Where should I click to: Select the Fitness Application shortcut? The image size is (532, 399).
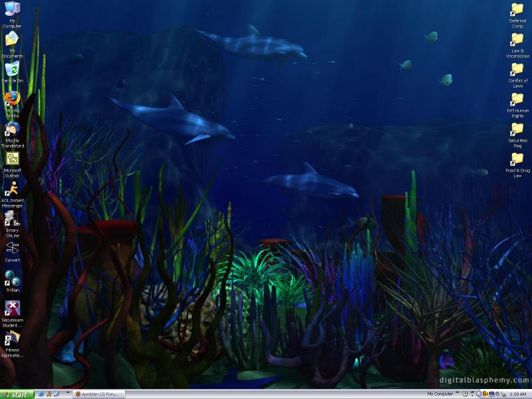(x=12, y=344)
